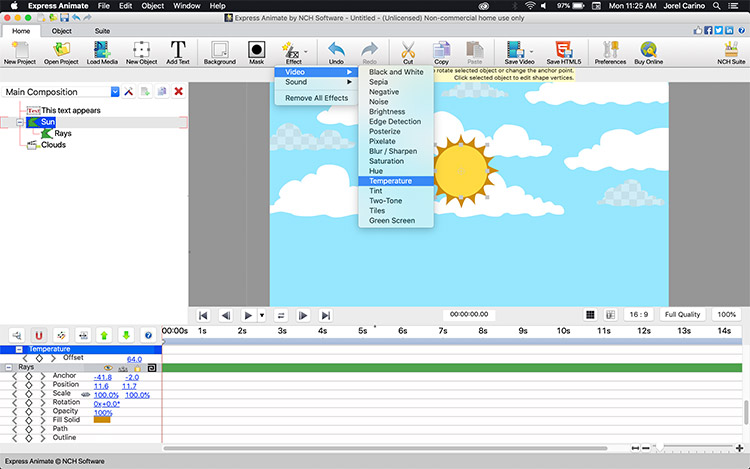This screenshot has height=469, width=750.
Task: Jump to start of timeline
Action: click(x=203, y=316)
